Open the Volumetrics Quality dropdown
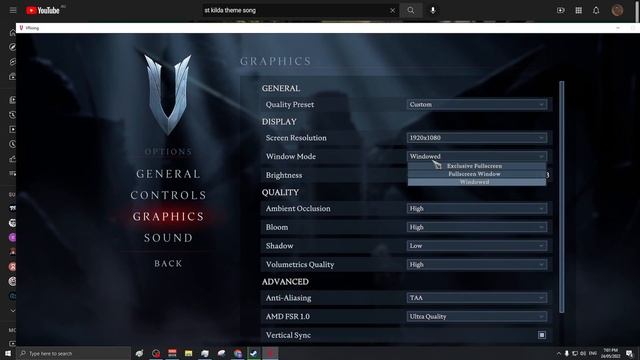 tap(477, 264)
